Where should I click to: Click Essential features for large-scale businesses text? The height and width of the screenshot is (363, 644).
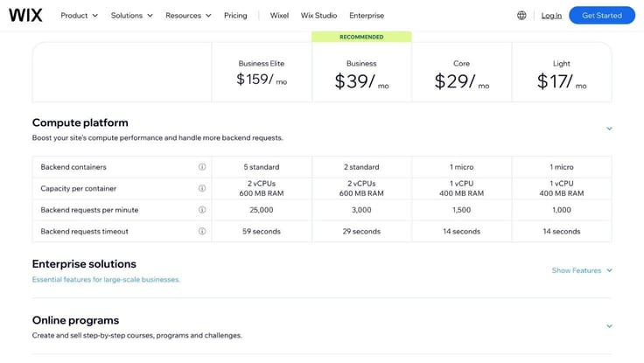(106, 279)
